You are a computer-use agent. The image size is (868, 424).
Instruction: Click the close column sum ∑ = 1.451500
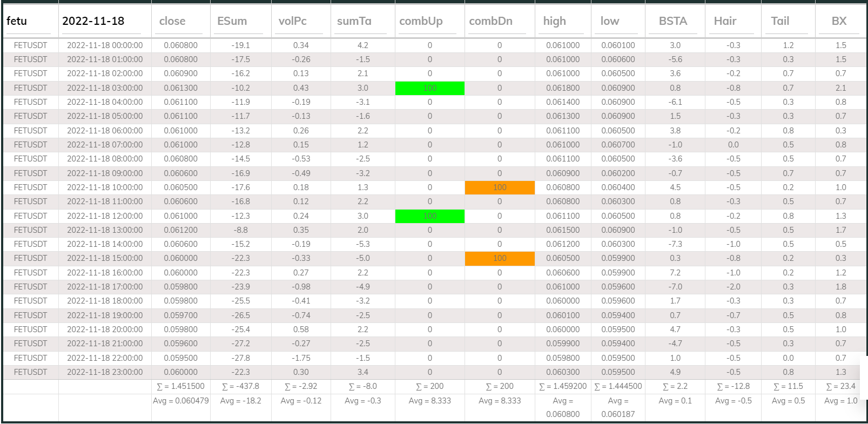(180, 386)
